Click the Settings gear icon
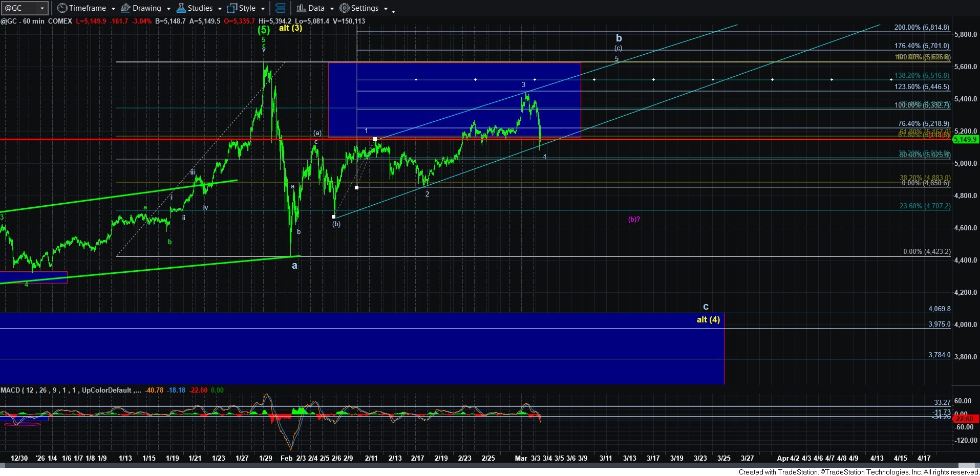The height and width of the screenshot is (476, 980). [x=345, y=8]
